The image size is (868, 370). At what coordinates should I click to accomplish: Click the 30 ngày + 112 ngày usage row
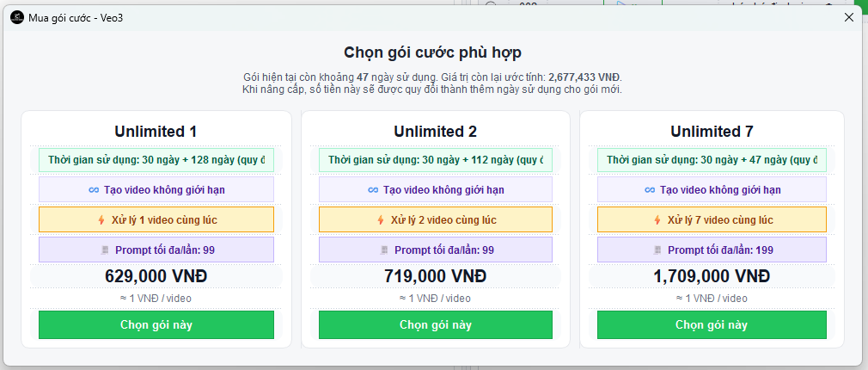point(436,160)
